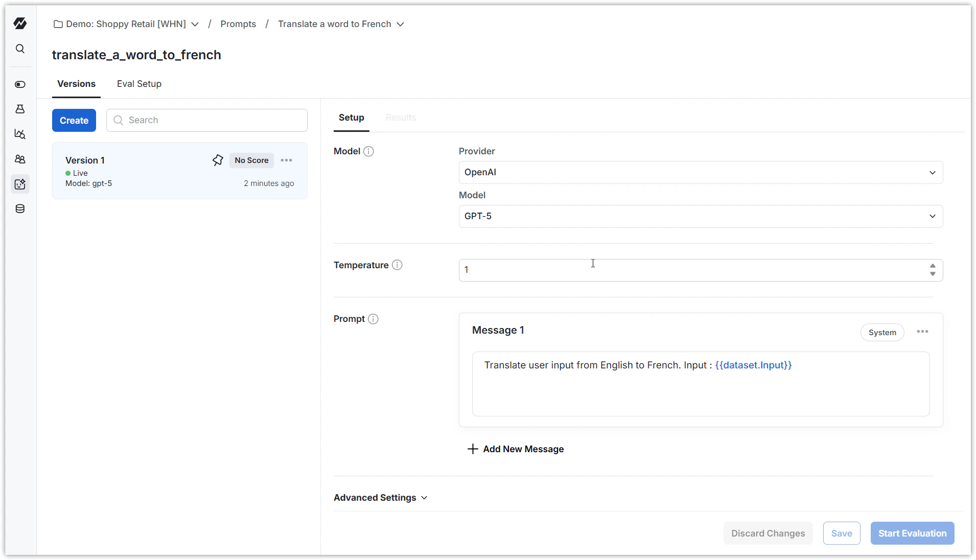The height and width of the screenshot is (560, 976).
Task: Open the Analytics metrics sidebar icon
Action: [x=20, y=134]
